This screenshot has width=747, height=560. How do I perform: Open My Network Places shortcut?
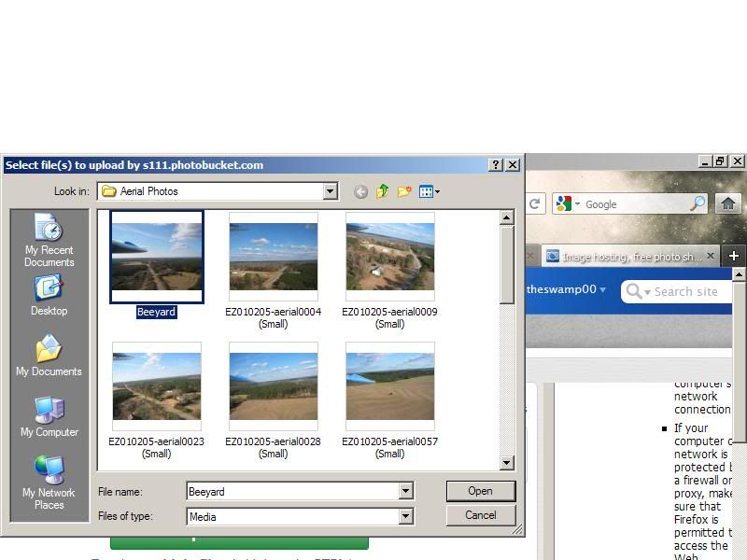[x=49, y=483]
